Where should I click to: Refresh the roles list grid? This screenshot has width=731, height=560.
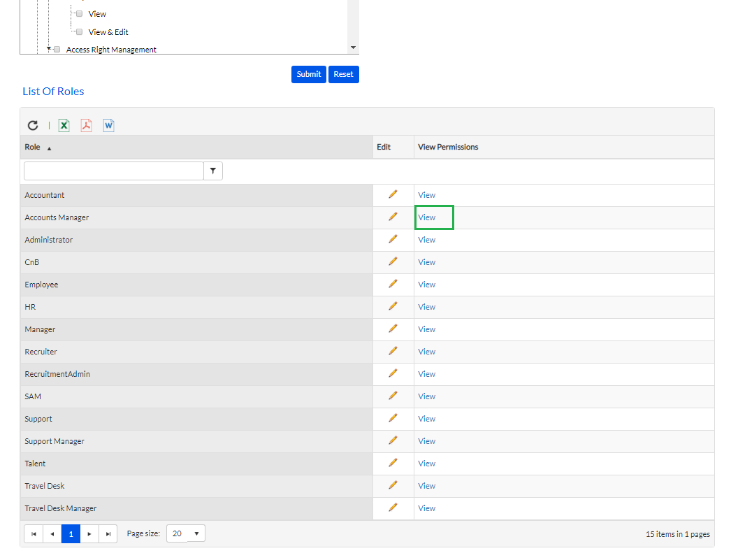(33, 126)
